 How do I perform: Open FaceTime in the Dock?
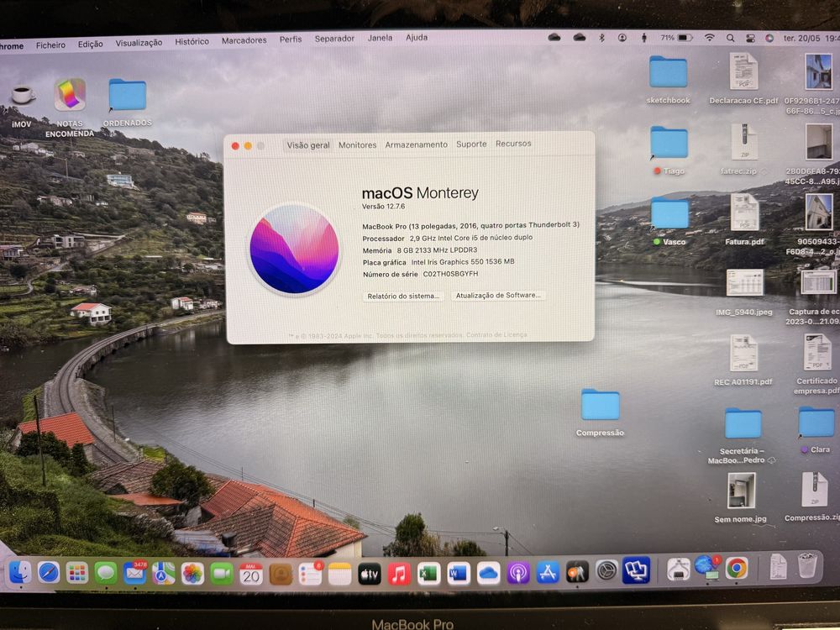click(x=222, y=575)
